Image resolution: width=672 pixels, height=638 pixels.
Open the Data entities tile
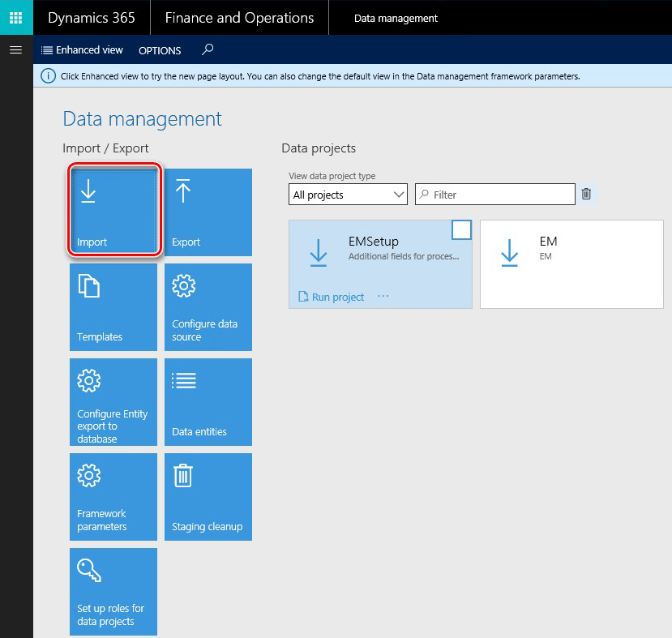pos(208,402)
